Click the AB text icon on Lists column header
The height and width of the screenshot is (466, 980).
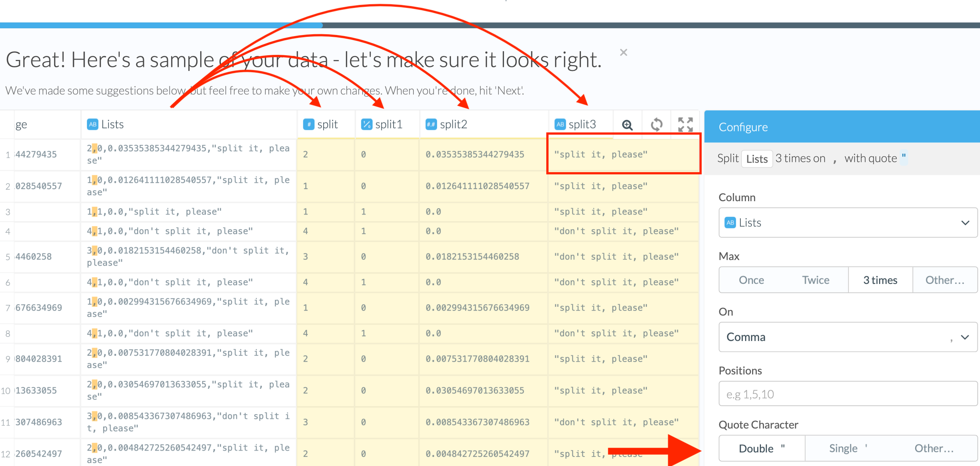pyautogui.click(x=92, y=125)
